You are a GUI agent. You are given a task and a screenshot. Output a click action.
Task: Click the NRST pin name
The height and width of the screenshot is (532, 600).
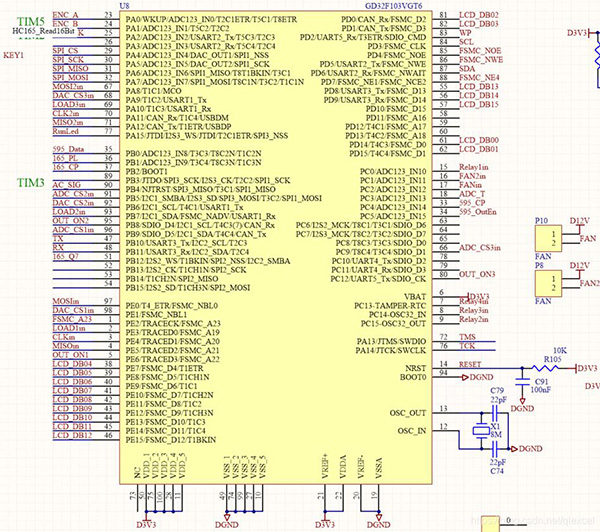click(x=415, y=368)
